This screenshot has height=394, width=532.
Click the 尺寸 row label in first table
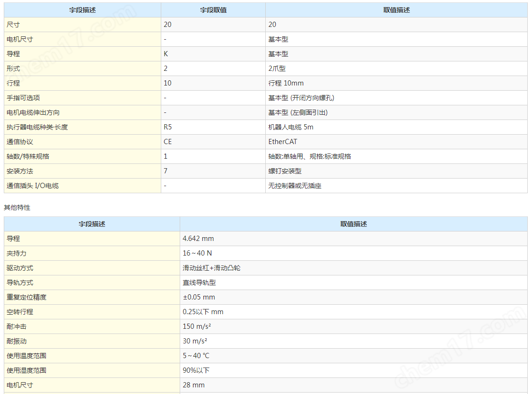coord(13,25)
